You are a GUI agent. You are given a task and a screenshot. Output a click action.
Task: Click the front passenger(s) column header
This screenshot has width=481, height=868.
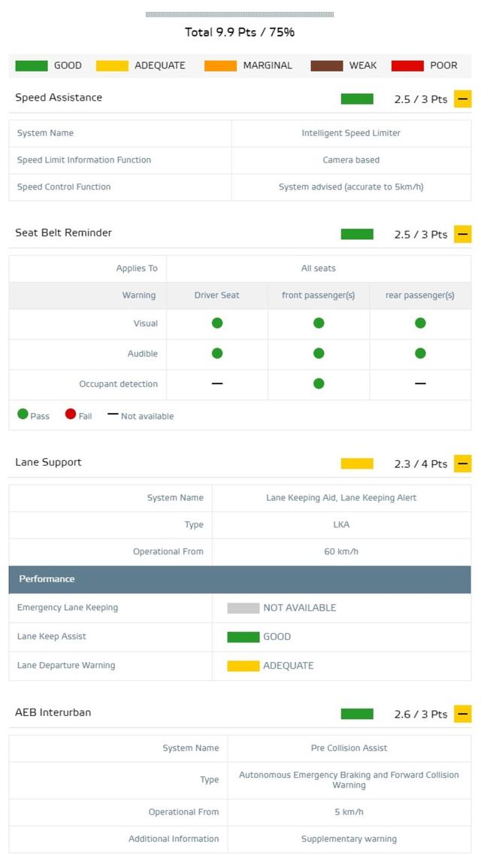click(x=319, y=296)
